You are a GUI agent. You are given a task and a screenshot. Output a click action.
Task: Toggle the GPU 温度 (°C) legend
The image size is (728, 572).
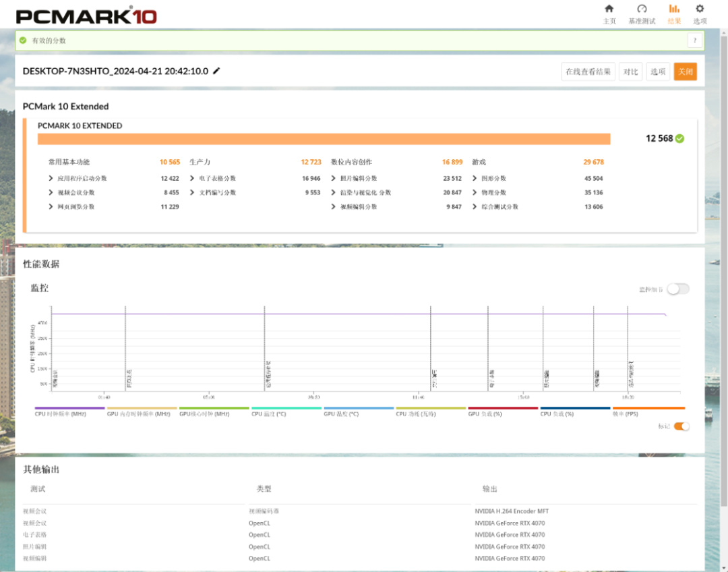pos(359,411)
